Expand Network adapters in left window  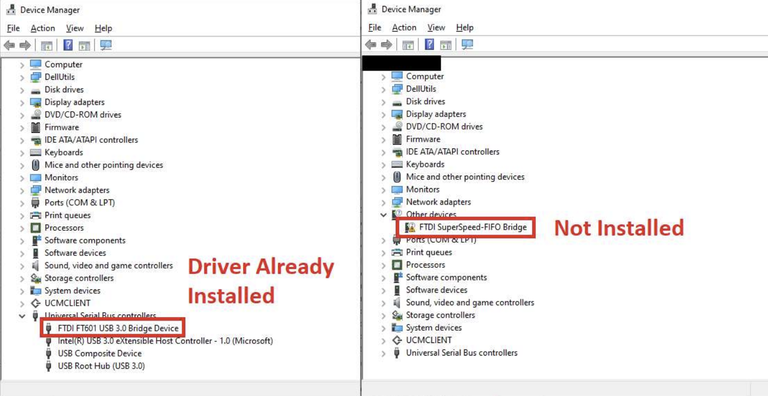(22, 190)
